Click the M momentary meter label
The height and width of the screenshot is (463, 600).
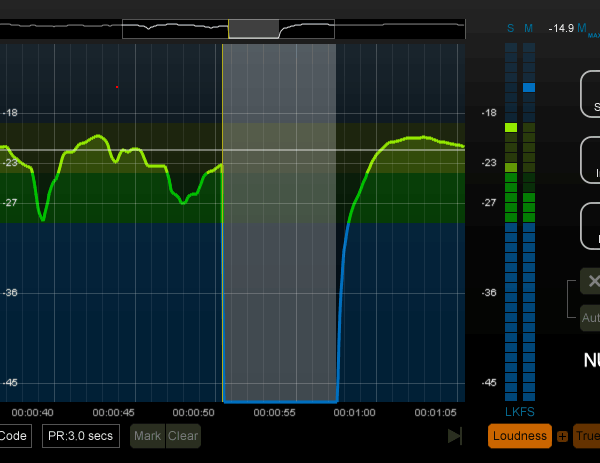point(529,28)
